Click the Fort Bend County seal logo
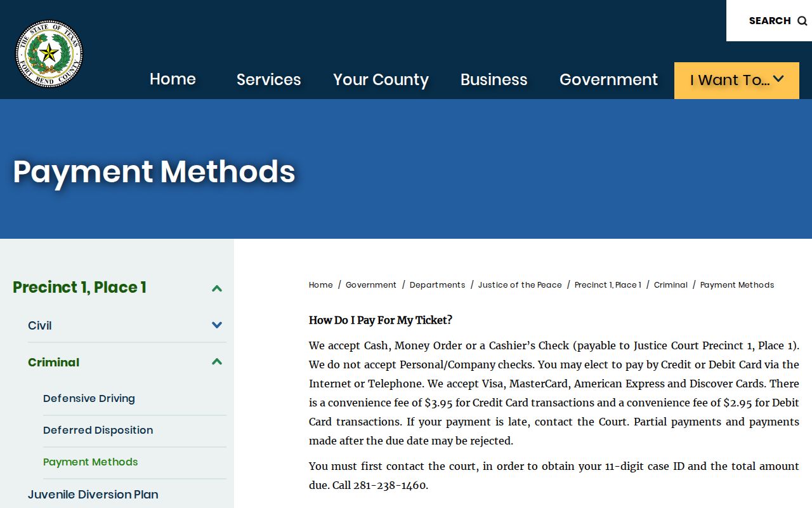 pos(49,53)
